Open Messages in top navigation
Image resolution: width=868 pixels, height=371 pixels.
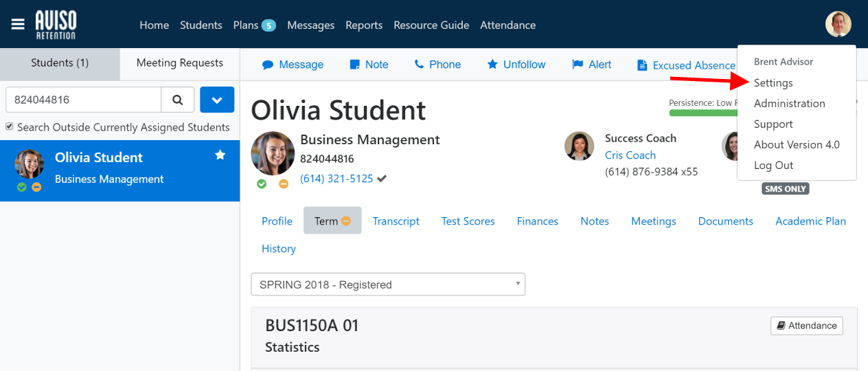[310, 25]
